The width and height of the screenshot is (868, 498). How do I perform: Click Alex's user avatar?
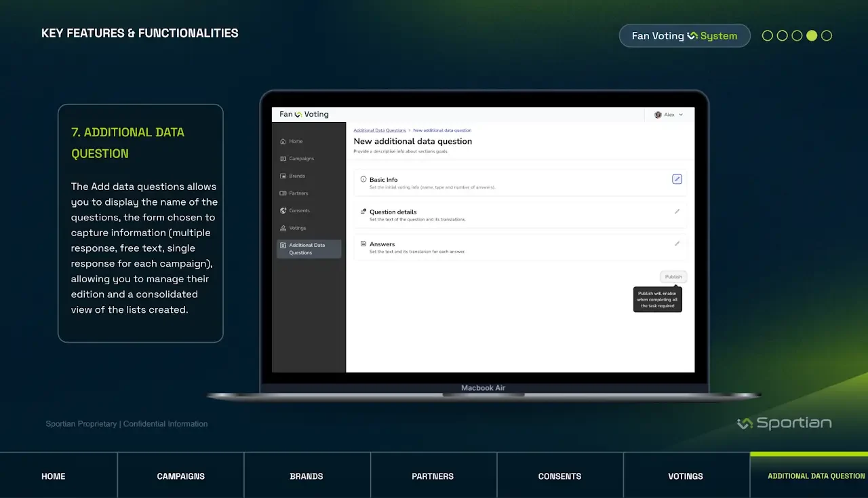click(658, 115)
